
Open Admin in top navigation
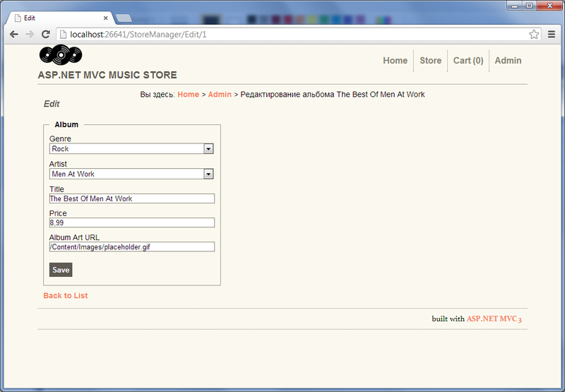click(x=508, y=61)
